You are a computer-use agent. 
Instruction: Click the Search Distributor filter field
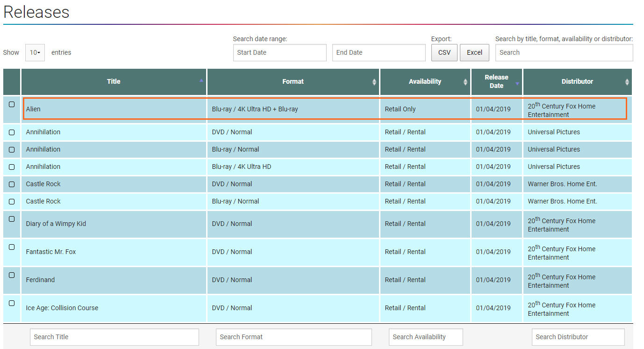click(578, 337)
